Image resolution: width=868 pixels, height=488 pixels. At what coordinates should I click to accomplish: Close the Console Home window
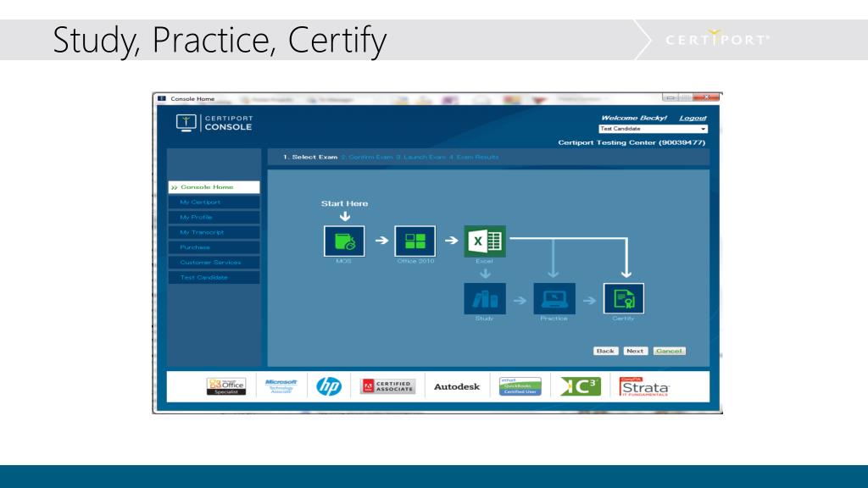point(706,97)
